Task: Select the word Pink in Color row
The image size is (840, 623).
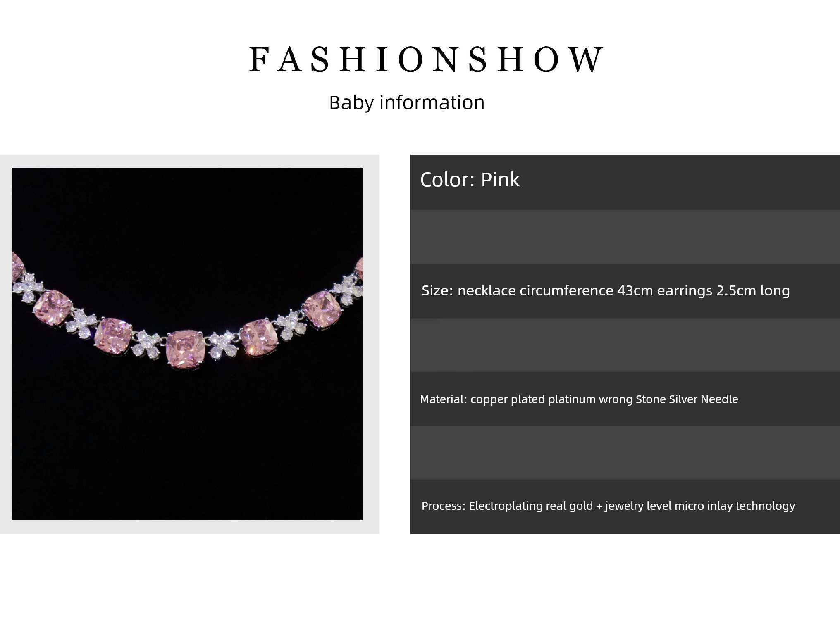Action: pyautogui.click(x=500, y=180)
